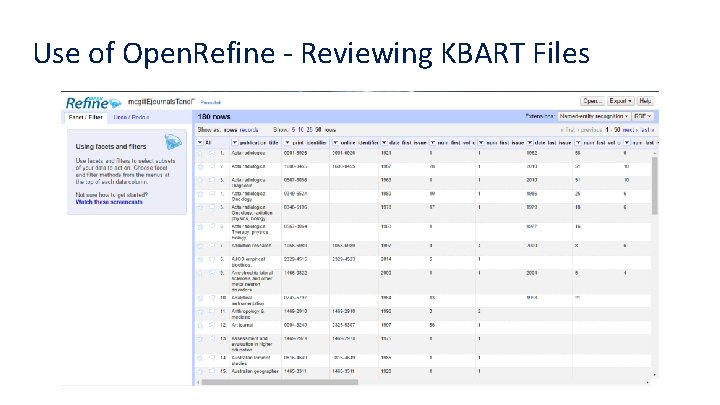Star row 11 Anthropology & medicine

[200, 312]
